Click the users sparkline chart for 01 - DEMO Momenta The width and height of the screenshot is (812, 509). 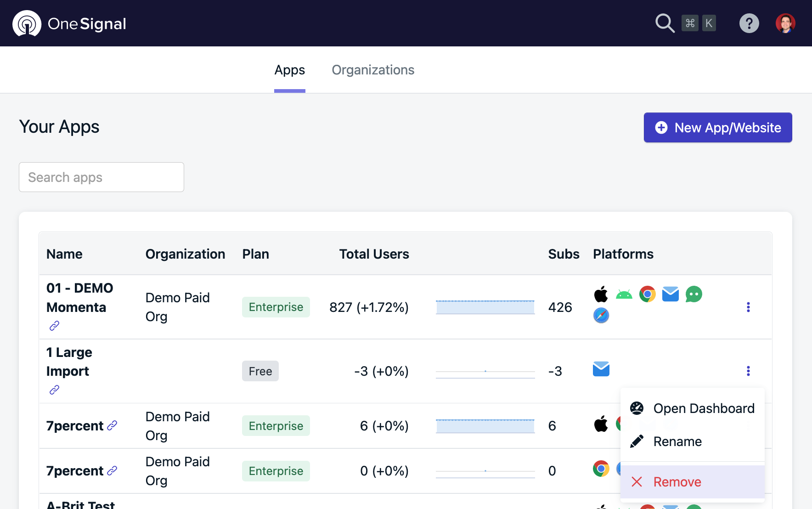(x=485, y=307)
